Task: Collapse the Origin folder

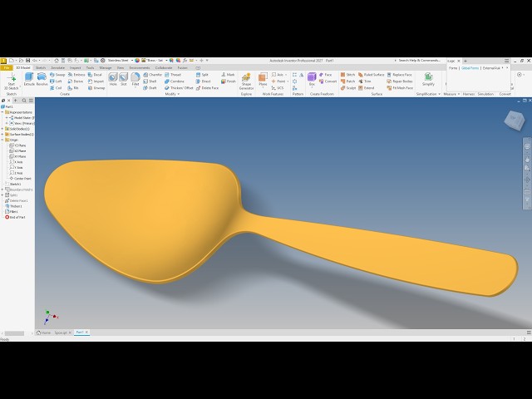Action: tap(2, 140)
